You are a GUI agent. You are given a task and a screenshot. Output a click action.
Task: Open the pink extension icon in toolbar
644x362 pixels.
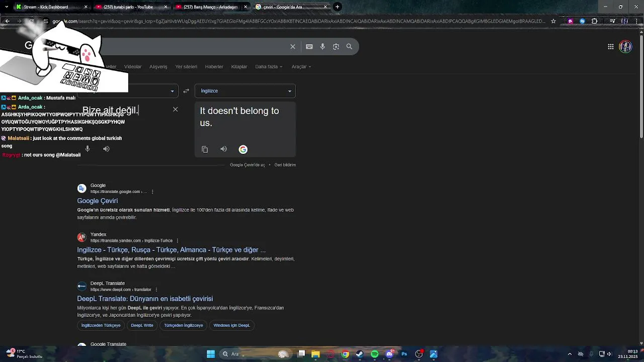click(x=570, y=21)
